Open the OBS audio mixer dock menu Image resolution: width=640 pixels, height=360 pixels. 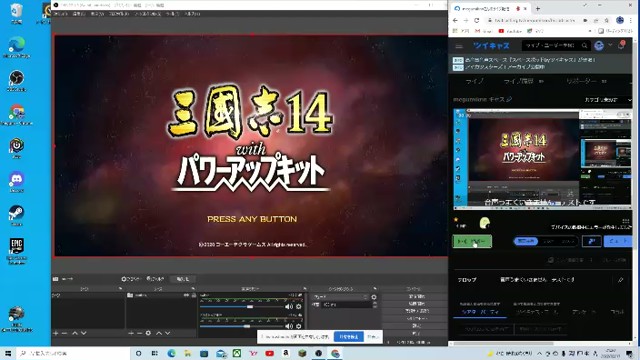(x=304, y=289)
